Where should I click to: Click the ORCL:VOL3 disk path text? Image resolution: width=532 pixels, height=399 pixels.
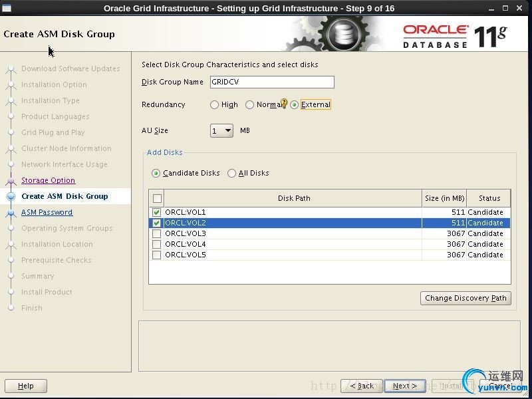click(x=186, y=233)
